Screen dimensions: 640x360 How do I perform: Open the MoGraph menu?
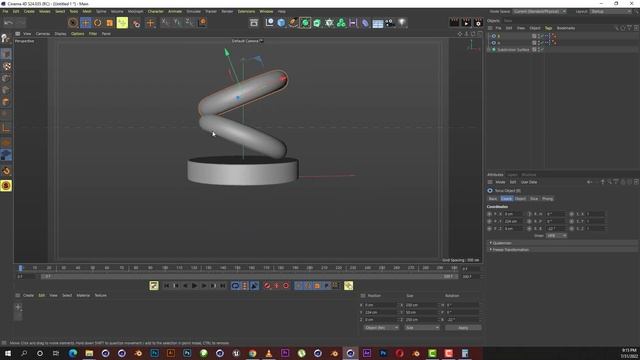click(x=135, y=11)
